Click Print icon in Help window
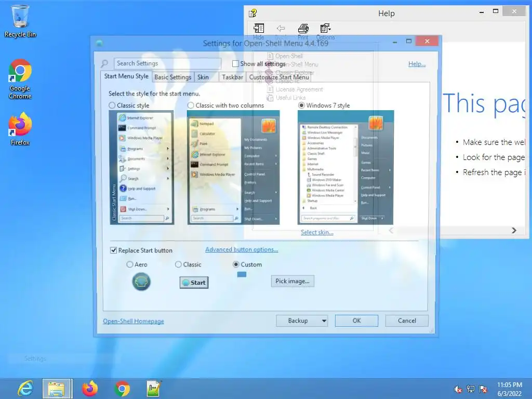The height and width of the screenshot is (399, 532). [303, 31]
